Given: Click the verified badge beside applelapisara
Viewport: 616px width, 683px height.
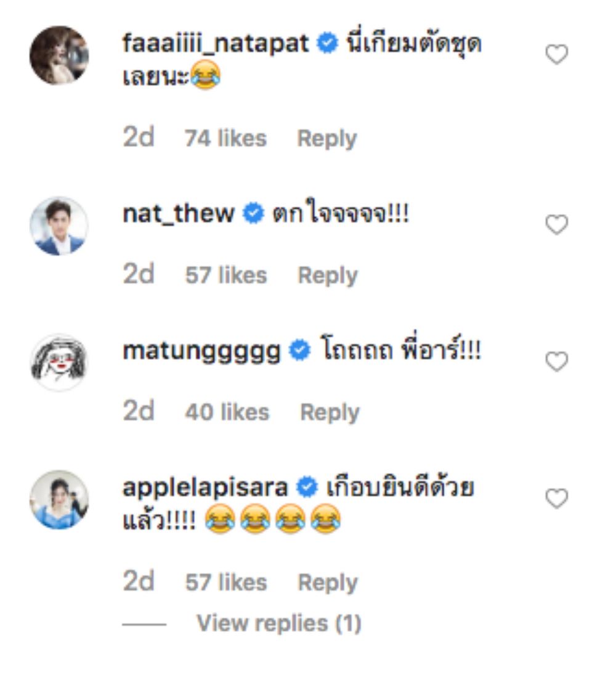Looking at the screenshot, I should click(307, 487).
